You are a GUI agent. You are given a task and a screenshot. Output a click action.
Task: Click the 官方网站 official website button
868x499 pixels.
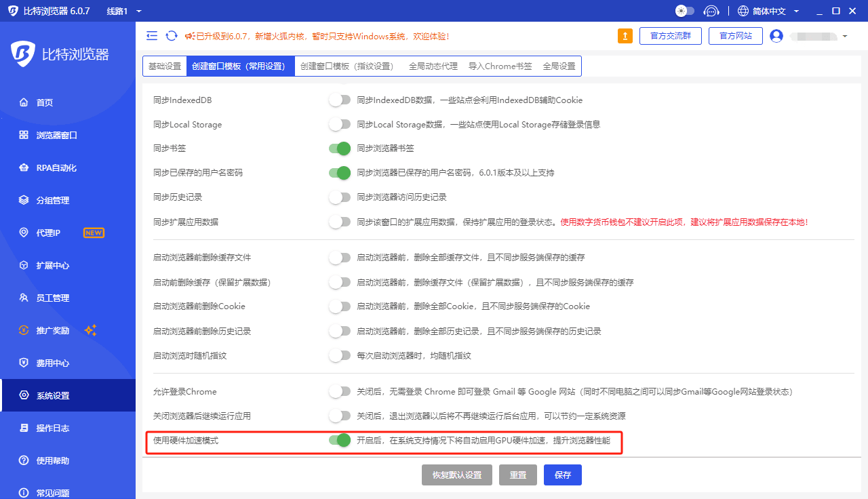point(735,35)
